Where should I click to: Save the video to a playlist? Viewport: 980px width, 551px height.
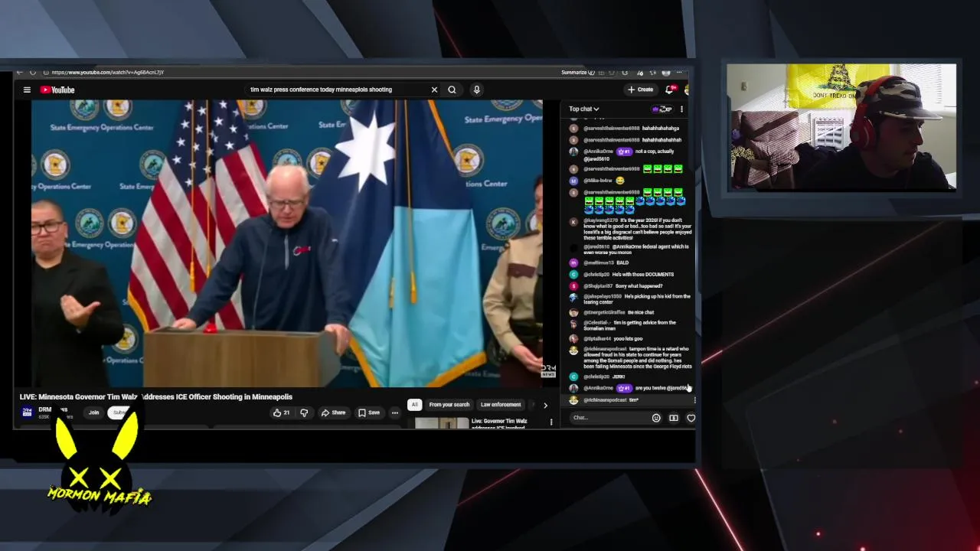369,412
